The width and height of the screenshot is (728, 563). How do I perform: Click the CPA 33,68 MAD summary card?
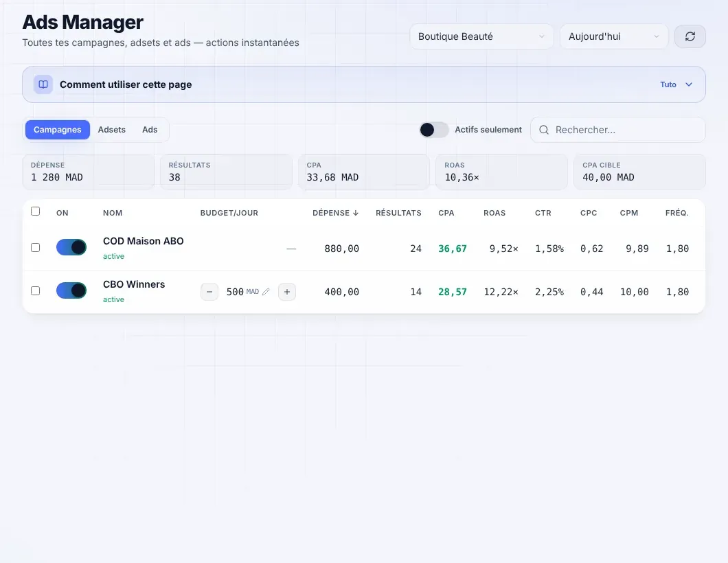pos(364,172)
